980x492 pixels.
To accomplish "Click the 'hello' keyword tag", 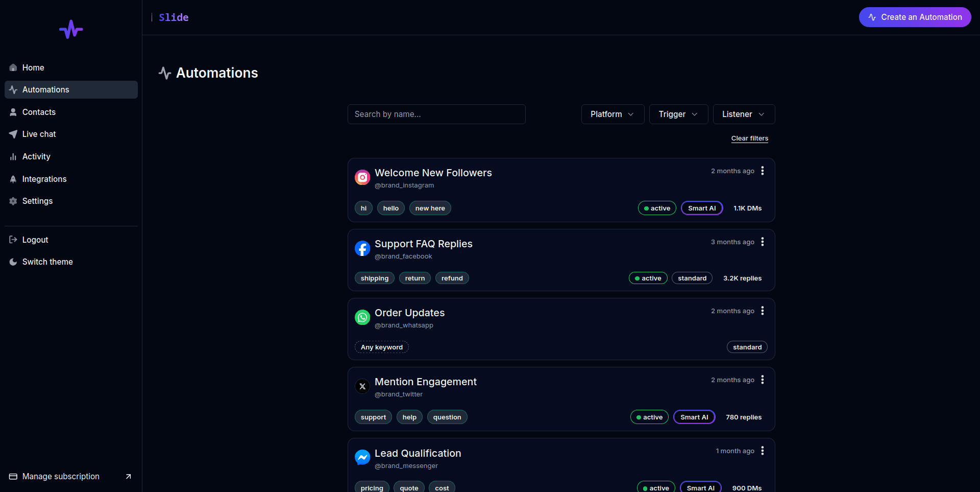I will (x=391, y=208).
